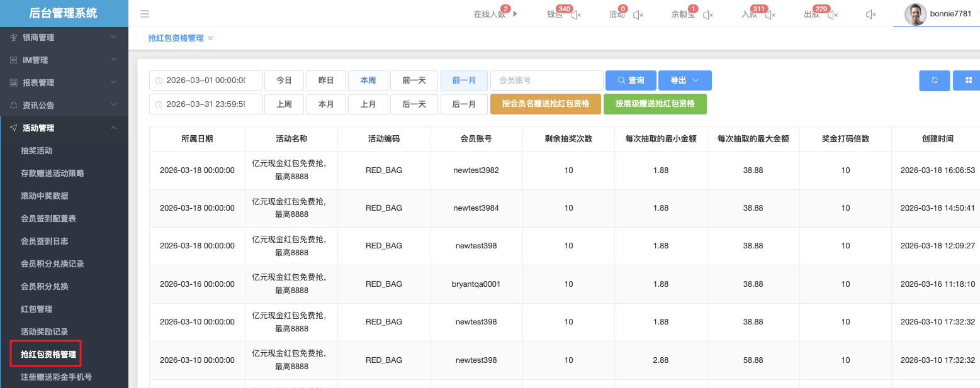Toggle sound for 钱包 notifications

[x=575, y=14]
